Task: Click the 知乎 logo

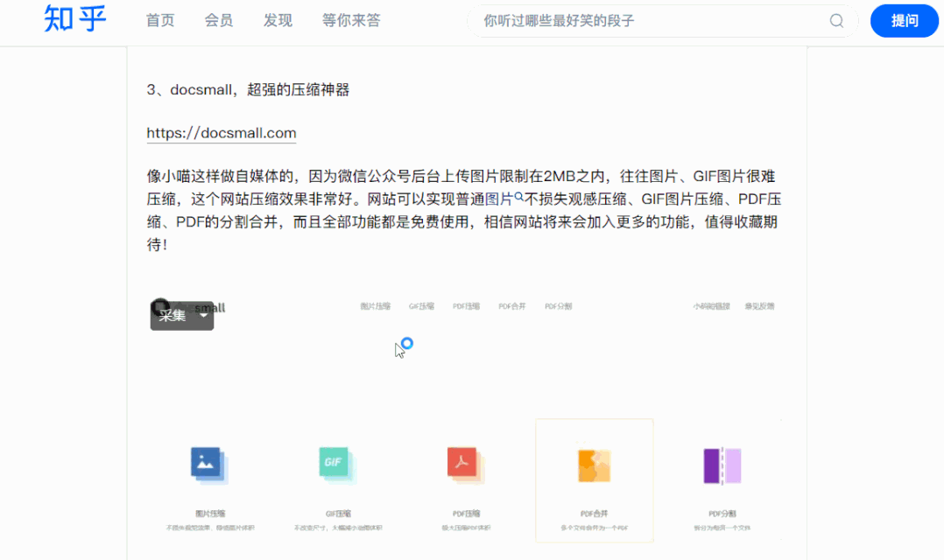Action: click(74, 18)
